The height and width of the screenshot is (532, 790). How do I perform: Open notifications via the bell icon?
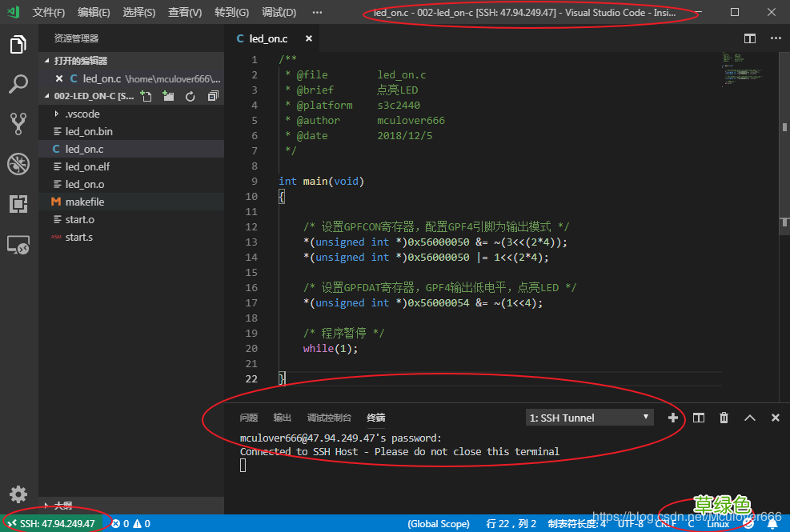click(772, 524)
